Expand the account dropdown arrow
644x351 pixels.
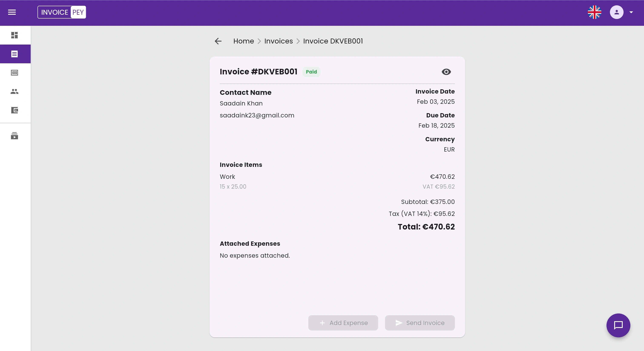(x=631, y=12)
